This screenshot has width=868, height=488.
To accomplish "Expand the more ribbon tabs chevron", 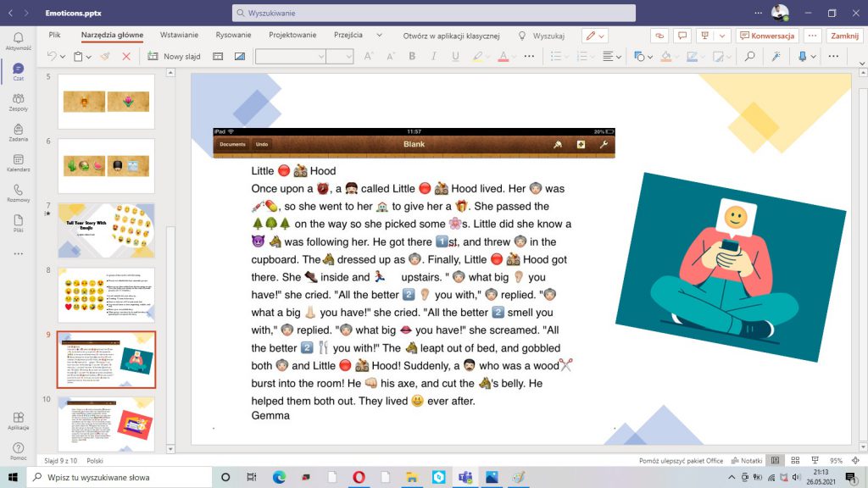I will pos(379,36).
